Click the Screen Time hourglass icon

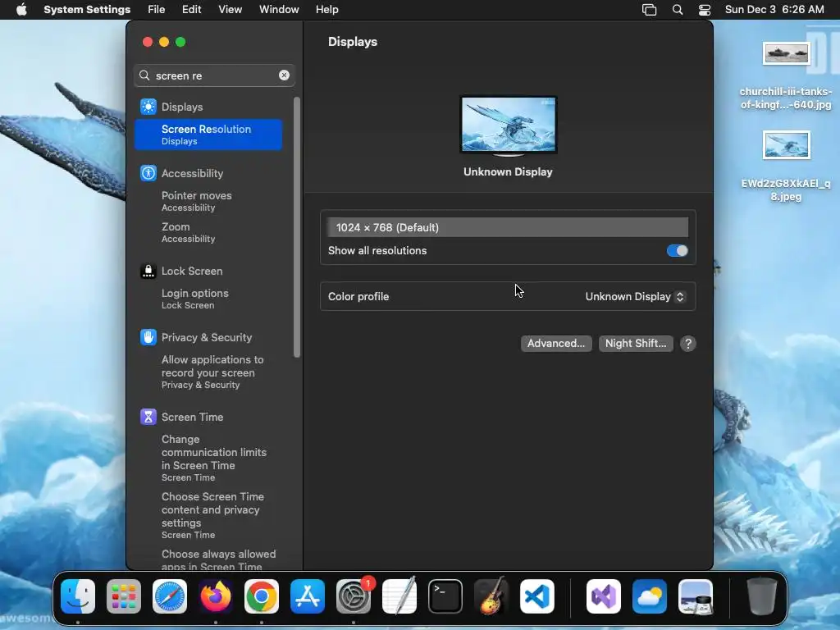point(148,417)
